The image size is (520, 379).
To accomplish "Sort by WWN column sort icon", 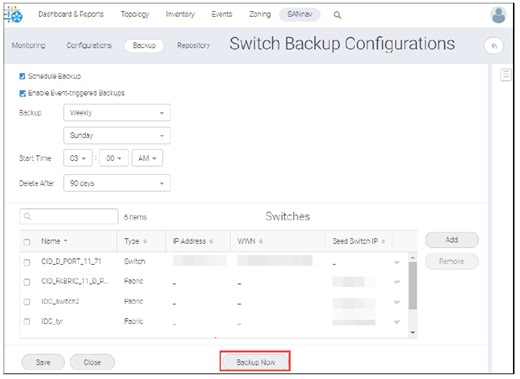I will pos(261,241).
